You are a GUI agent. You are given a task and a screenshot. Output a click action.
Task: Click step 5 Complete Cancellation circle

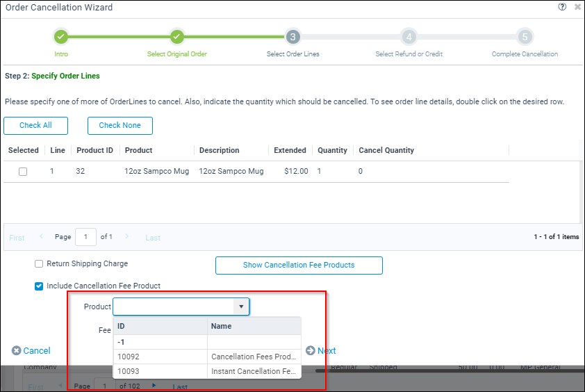click(525, 37)
